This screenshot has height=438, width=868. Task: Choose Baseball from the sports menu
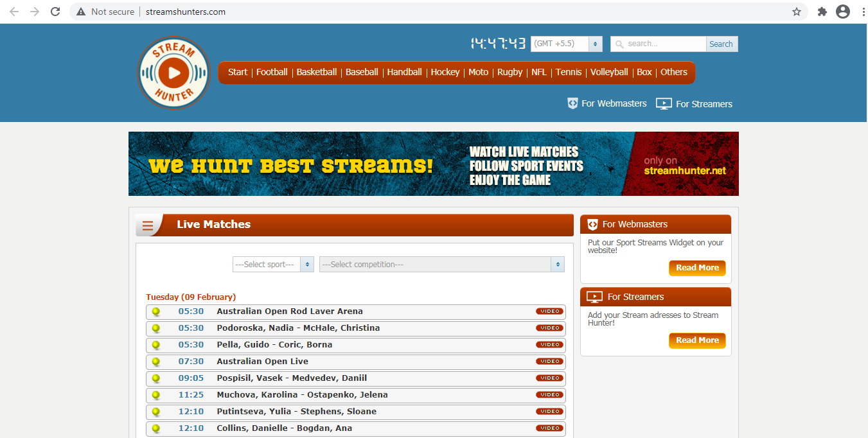pyautogui.click(x=362, y=72)
